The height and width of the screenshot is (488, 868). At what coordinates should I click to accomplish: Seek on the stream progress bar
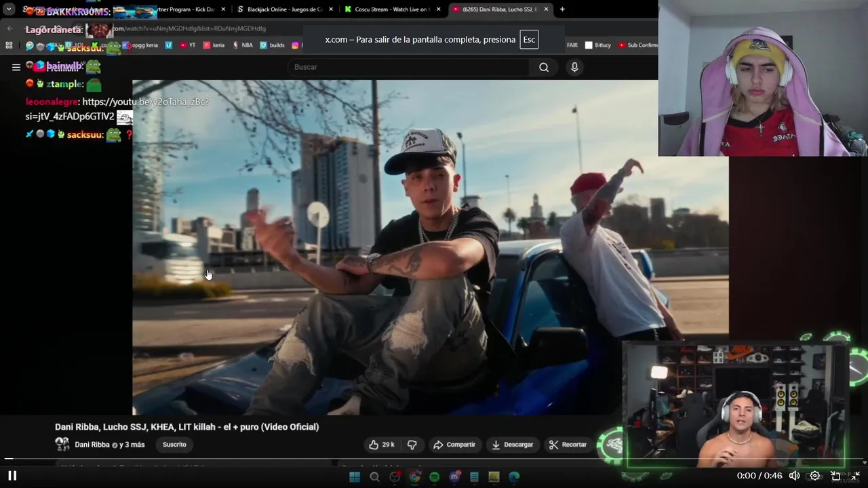[x=434, y=460]
